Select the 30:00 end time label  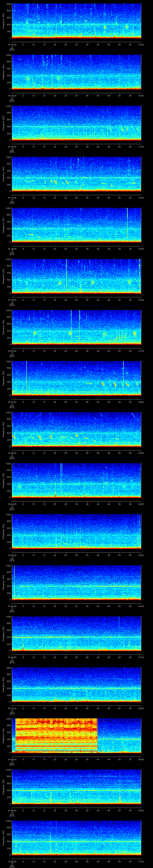coord(141,810)
